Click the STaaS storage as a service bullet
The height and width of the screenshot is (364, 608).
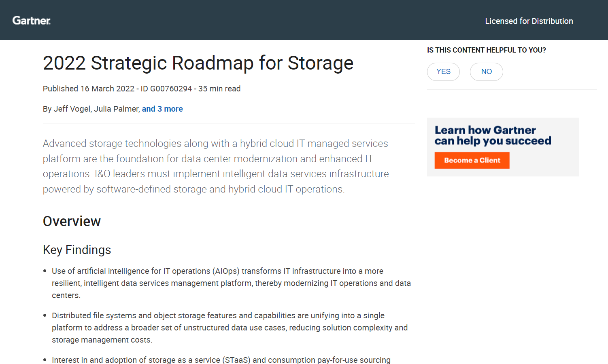coord(221,360)
